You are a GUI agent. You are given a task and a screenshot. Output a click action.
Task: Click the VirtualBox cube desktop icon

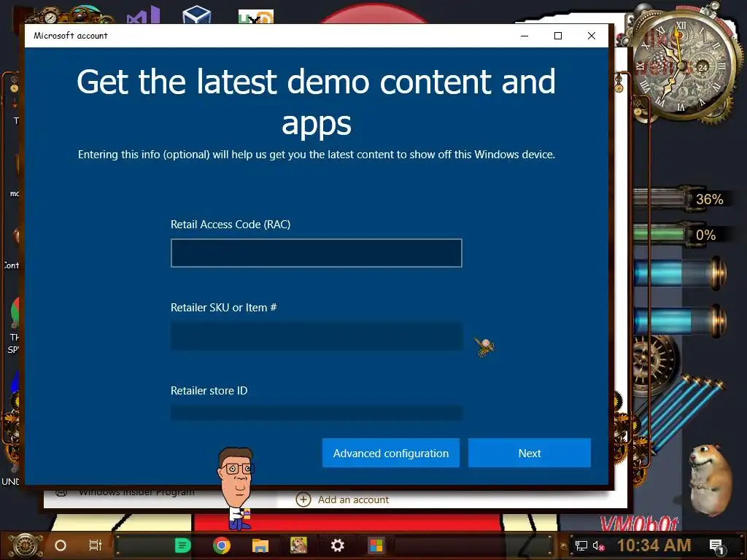[x=197, y=15]
